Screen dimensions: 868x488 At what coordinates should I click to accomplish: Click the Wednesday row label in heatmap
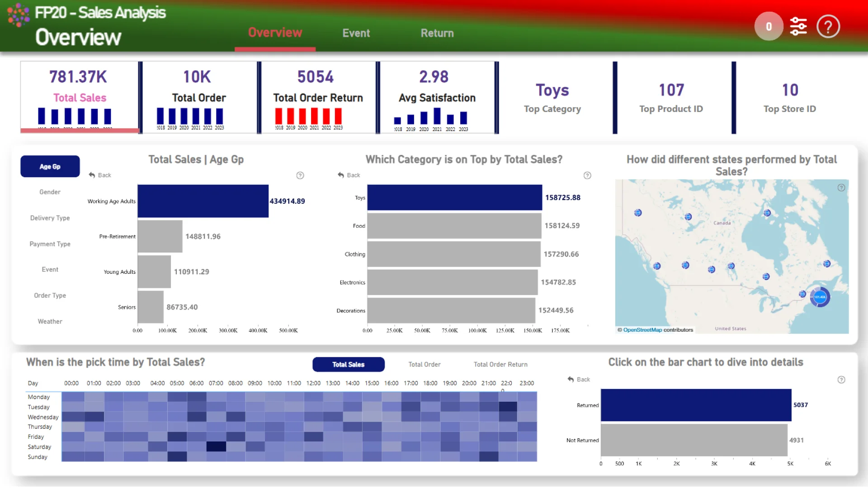pos(43,417)
